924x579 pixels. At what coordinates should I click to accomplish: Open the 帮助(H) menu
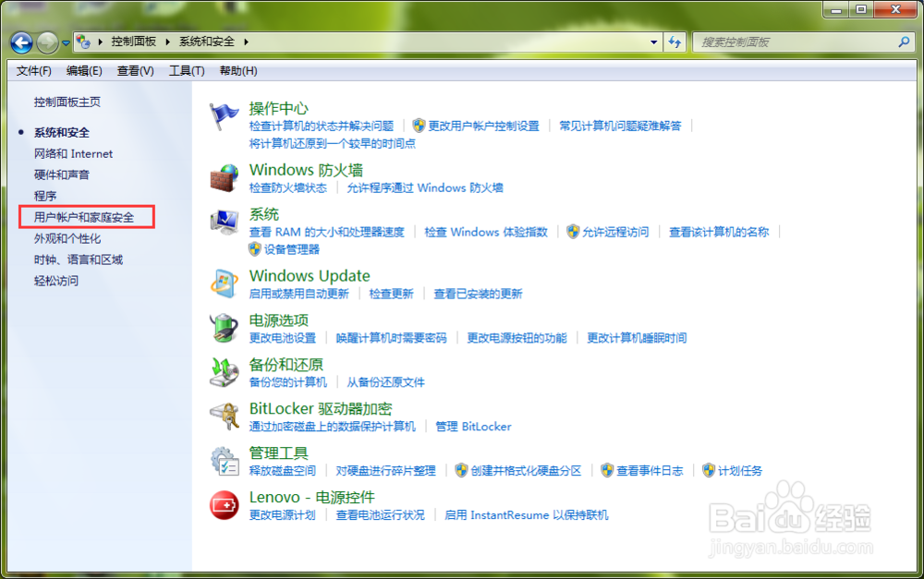click(238, 71)
